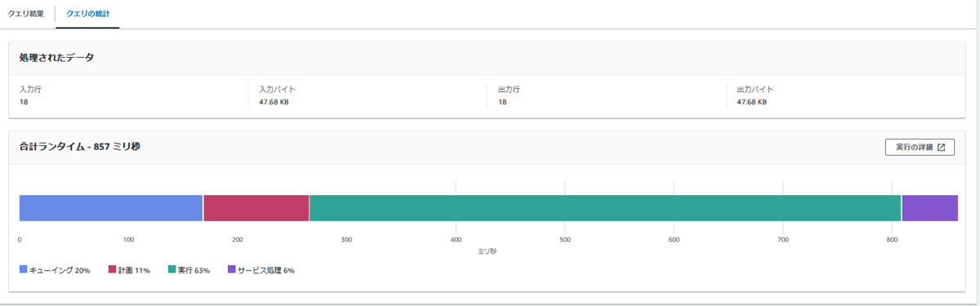Viewport: 980px width, 306px height.
Task: Click the サービス処理 6% legend label
Action: coord(266,270)
